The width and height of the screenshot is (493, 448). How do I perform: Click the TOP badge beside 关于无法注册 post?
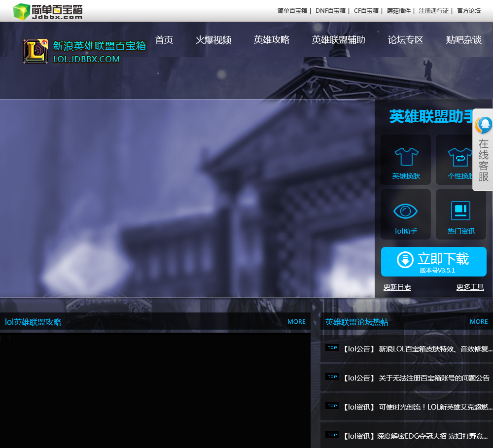click(332, 377)
